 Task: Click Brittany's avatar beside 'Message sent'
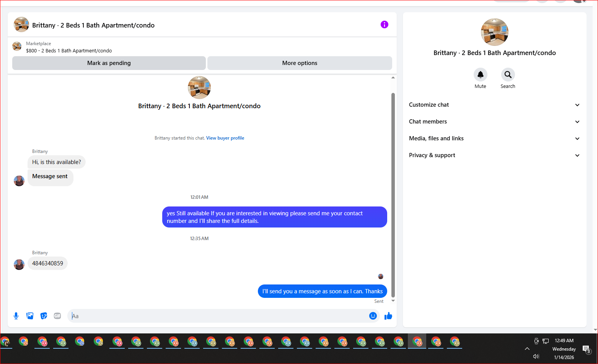pyautogui.click(x=19, y=181)
